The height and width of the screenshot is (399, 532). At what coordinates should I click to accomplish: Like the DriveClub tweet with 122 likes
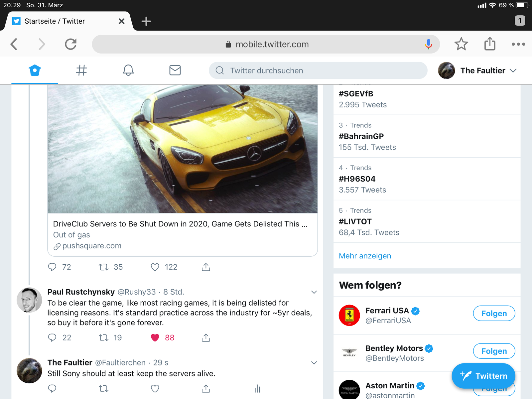click(x=155, y=267)
